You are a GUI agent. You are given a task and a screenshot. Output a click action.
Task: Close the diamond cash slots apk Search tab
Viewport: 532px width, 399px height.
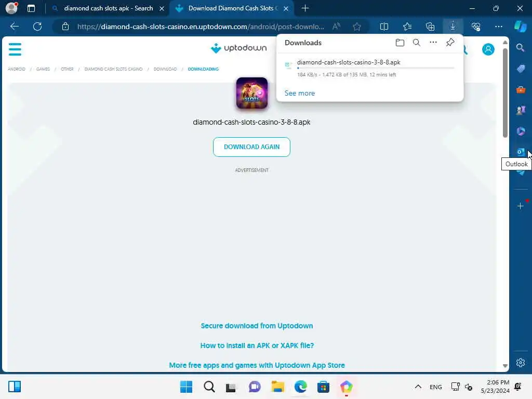pyautogui.click(x=162, y=8)
